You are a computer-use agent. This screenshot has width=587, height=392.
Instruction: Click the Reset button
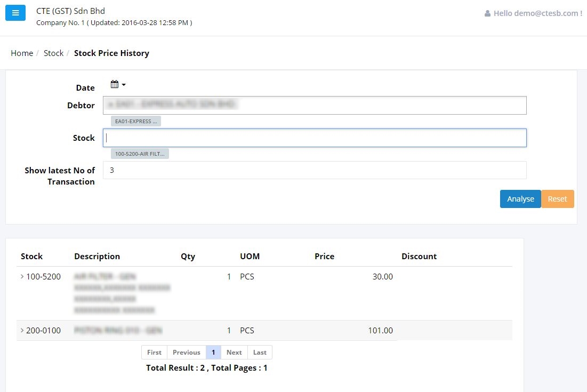[x=558, y=199]
